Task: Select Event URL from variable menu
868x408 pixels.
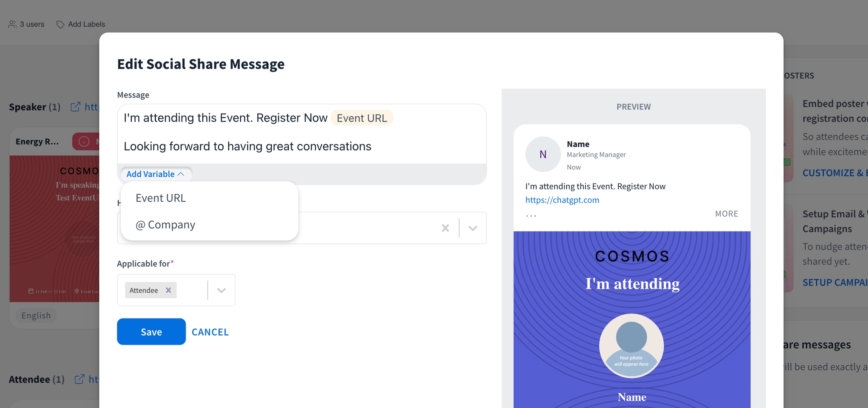Action: pyautogui.click(x=161, y=198)
